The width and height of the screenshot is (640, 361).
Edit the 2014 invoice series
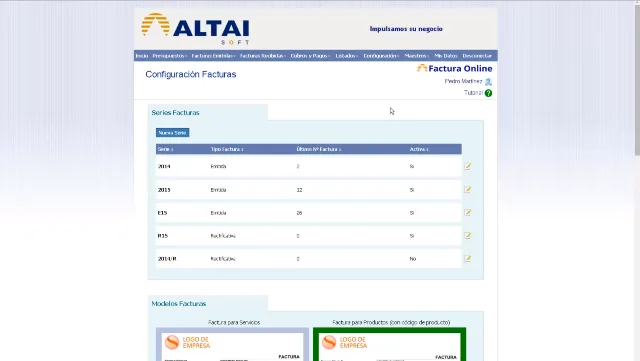467,166
